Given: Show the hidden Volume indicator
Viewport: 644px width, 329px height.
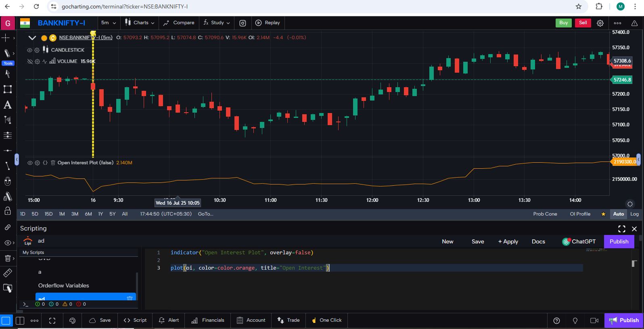Looking at the screenshot, I should pyautogui.click(x=29, y=61).
